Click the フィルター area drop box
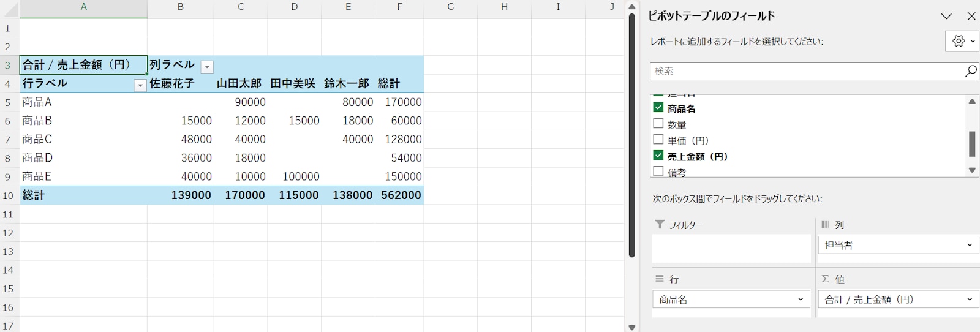 pos(731,249)
